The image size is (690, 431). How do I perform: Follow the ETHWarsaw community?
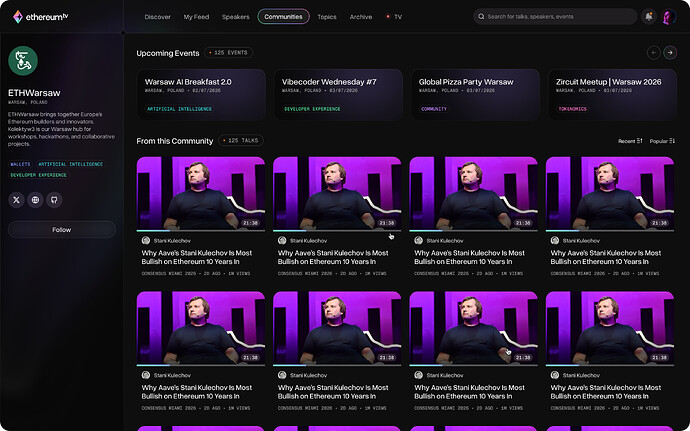point(62,230)
